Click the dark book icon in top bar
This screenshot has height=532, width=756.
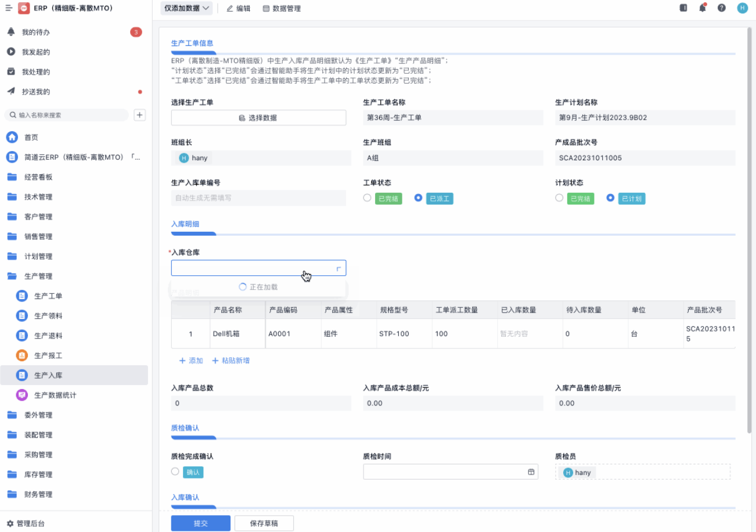pos(683,8)
